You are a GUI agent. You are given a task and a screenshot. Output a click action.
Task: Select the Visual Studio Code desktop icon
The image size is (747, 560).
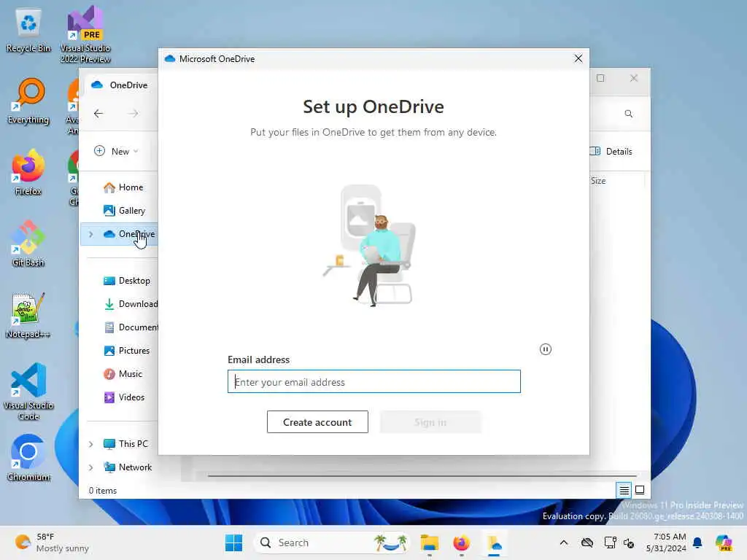tap(28, 392)
